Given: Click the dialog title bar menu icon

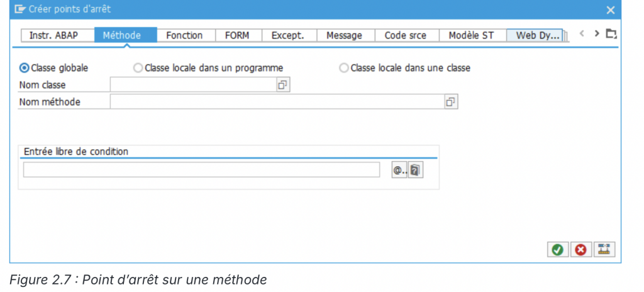Looking at the screenshot, I should point(19,9).
